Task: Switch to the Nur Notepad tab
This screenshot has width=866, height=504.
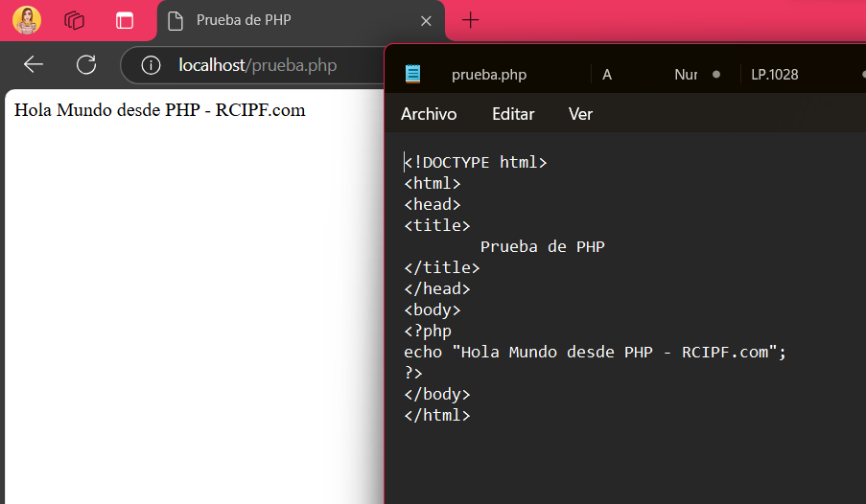Action: pos(685,75)
